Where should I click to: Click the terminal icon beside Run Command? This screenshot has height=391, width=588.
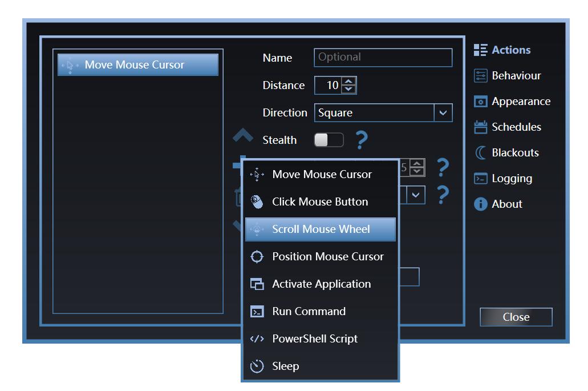[x=257, y=312]
